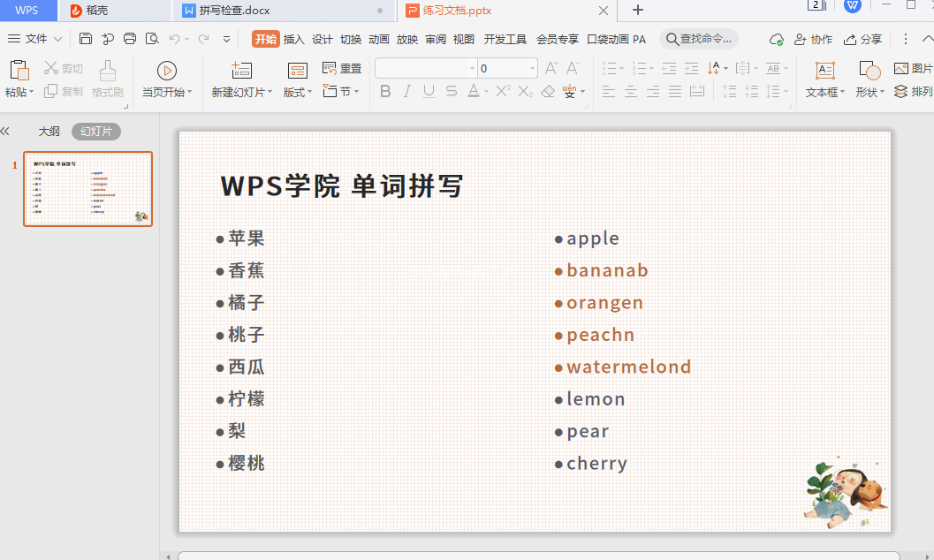
Task: Click the Subscript X₂ icon
Action: tap(526, 91)
